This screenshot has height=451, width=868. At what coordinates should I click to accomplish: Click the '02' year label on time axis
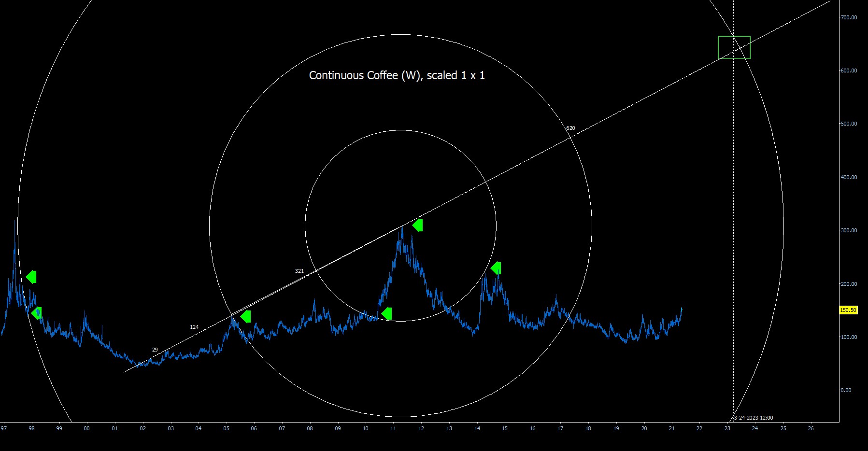point(142,428)
